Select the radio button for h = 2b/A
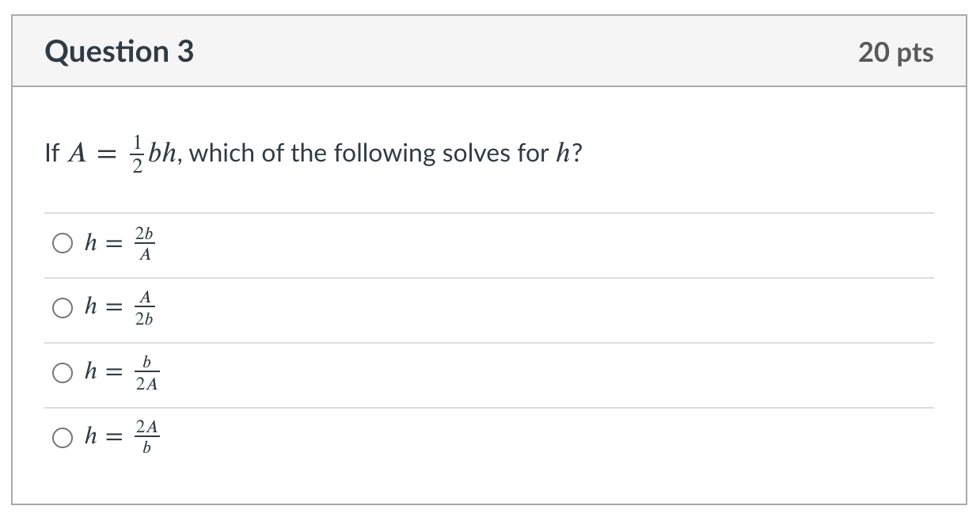The image size is (980, 521). (62, 244)
